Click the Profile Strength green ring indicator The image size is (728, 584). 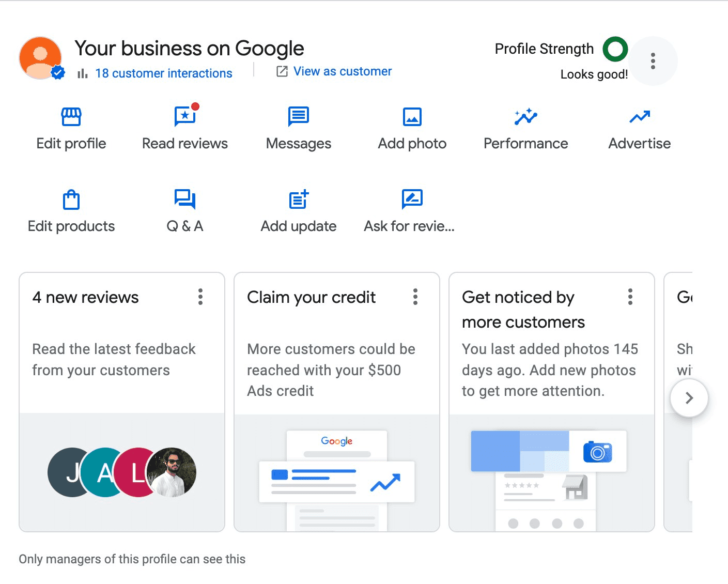[615, 49]
